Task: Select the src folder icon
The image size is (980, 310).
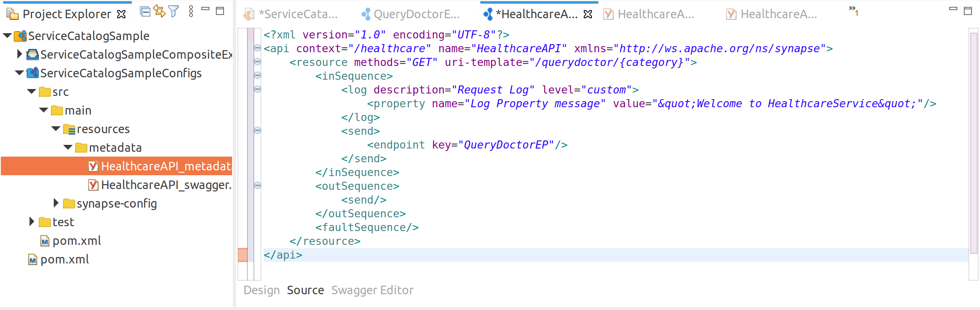Action: coord(45,92)
